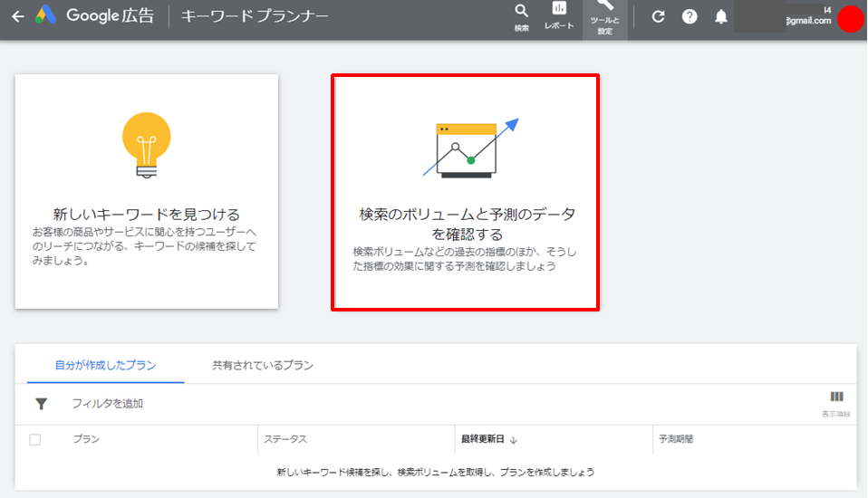868x498 pixels.
Task: Open the help question mark icon
Action: (690, 16)
